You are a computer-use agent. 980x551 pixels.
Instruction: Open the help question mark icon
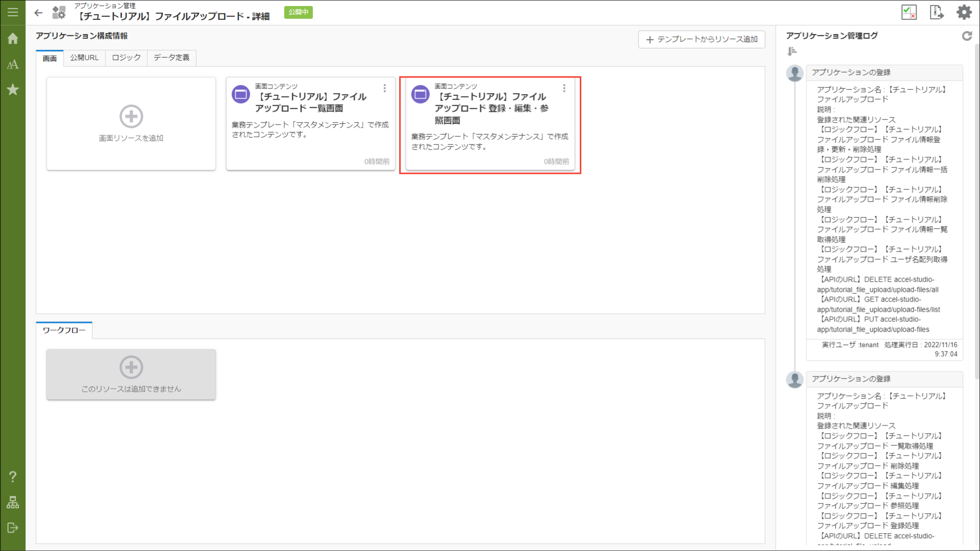click(13, 477)
